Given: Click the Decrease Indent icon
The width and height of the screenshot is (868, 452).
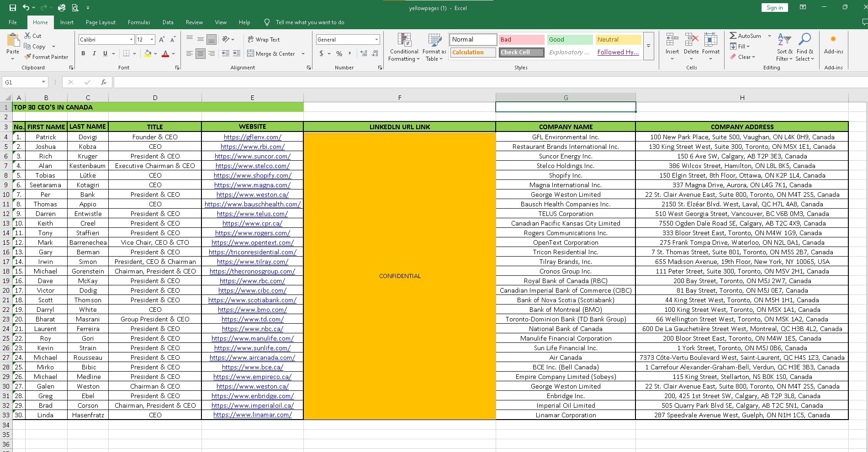Looking at the screenshot, I should (x=226, y=53).
